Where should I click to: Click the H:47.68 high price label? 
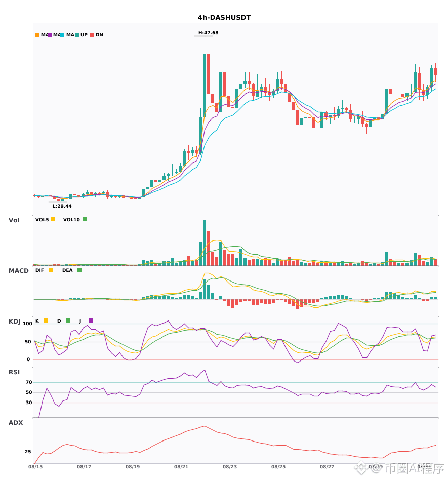[x=208, y=33]
